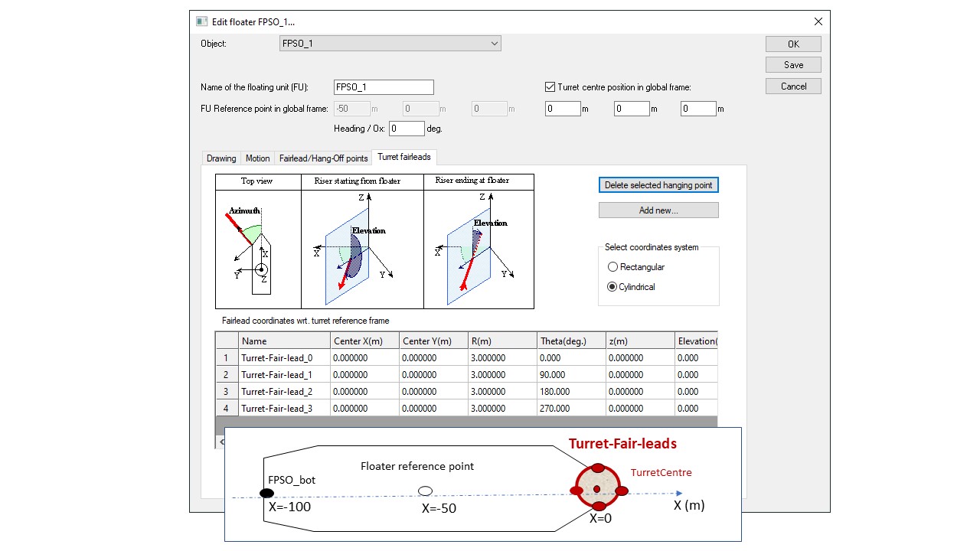The height and width of the screenshot is (551, 980).
Task: Click Theta cell with value 90.000
Action: 571,375
